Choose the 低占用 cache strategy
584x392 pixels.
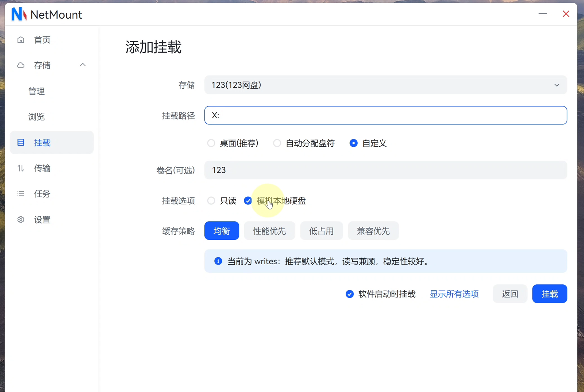point(321,231)
